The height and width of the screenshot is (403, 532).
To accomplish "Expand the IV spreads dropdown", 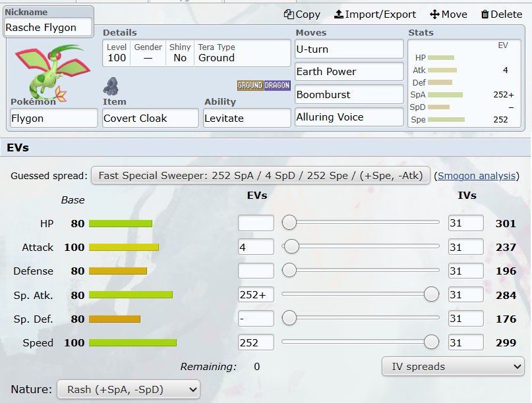I will tap(453, 366).
